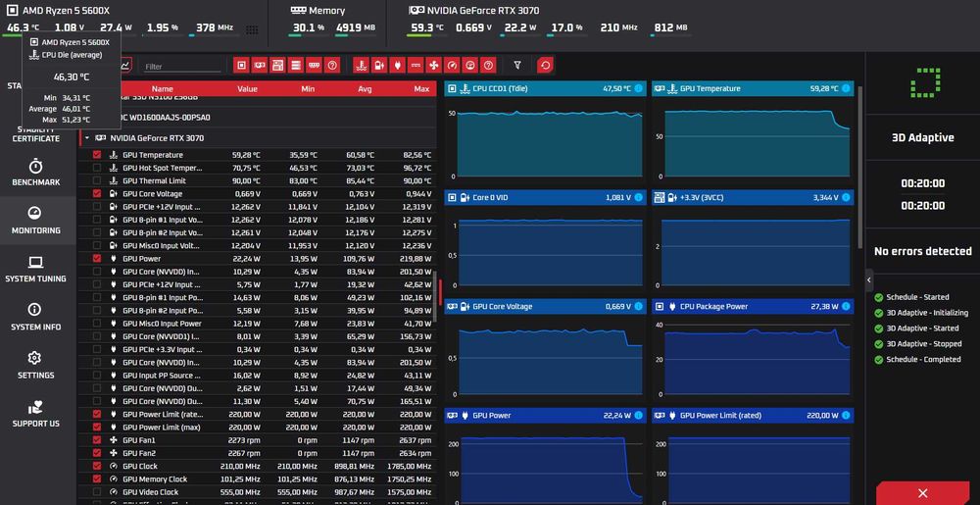Click the funnel filter icon in toolbar
The image size is (980, 505).
(x=517, y=65)
